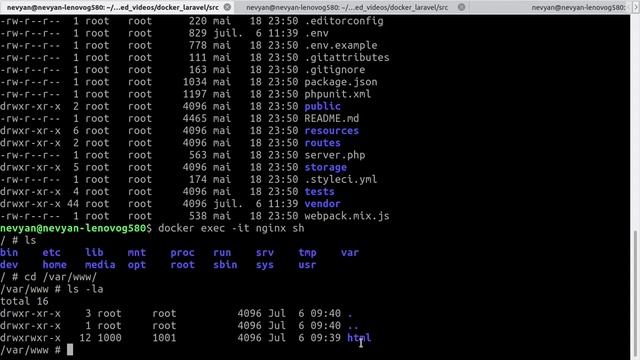Image resolution: width=640 pixels, height=360 pixels.
Task: Click the vendor directory entry
Action: click(322, 204)
